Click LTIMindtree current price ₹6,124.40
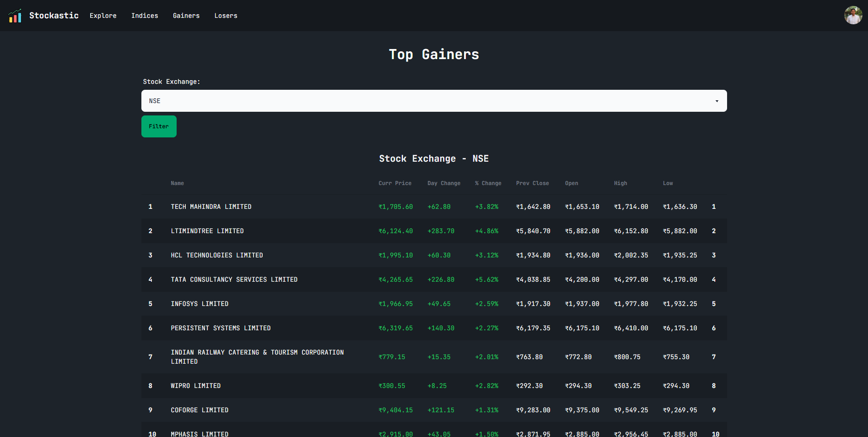Screen dimensions: 868x437 396,231
